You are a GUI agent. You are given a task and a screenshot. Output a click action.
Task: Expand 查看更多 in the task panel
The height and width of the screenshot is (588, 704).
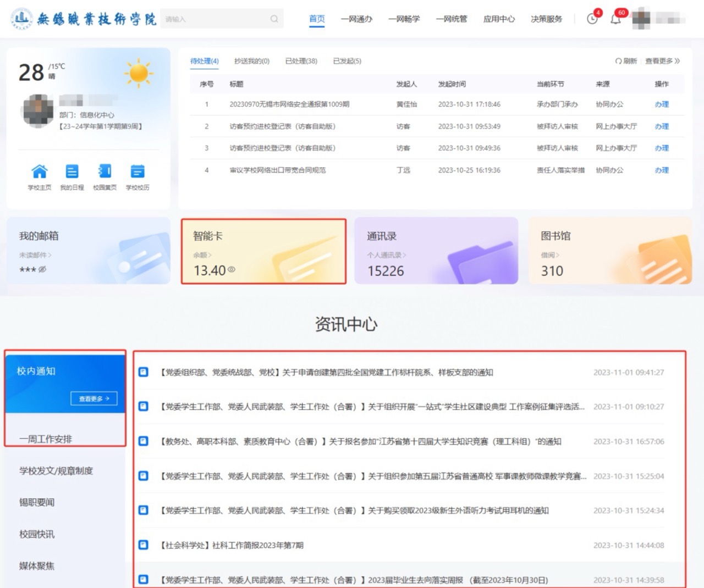[662, 61]
